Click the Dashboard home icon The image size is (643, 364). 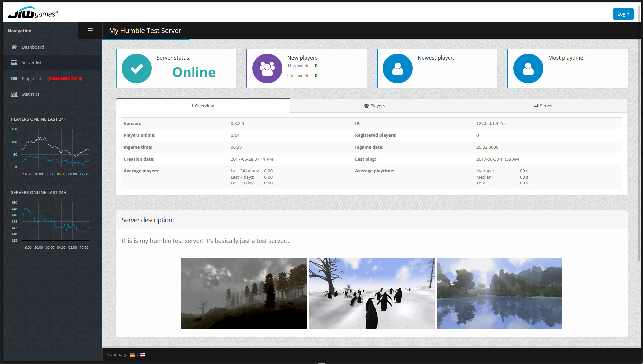point(14,47)
